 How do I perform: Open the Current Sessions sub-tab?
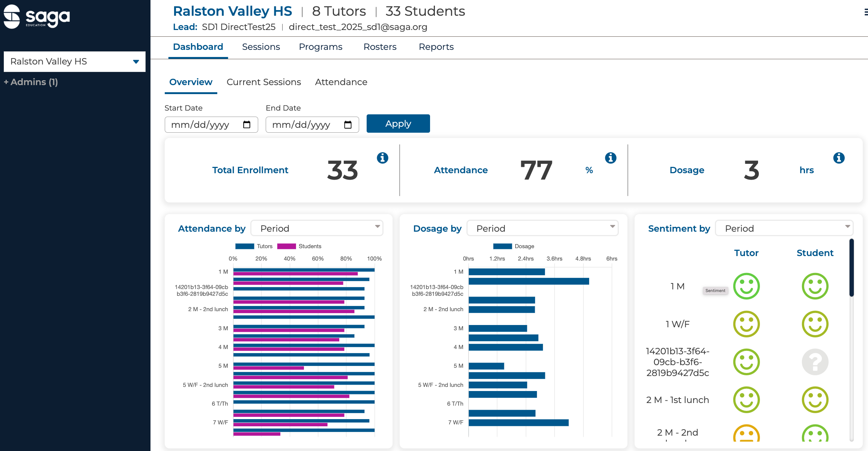click(x=263, y=82)
